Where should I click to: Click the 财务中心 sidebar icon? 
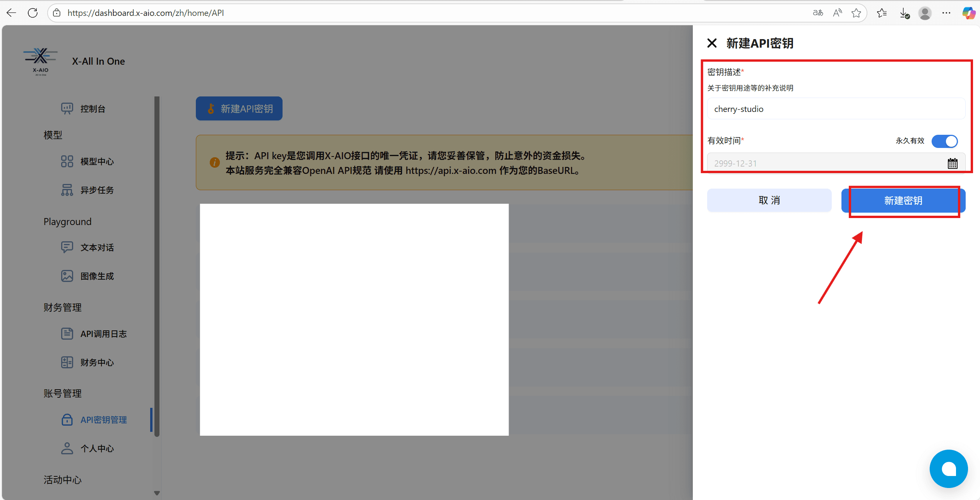67,363
